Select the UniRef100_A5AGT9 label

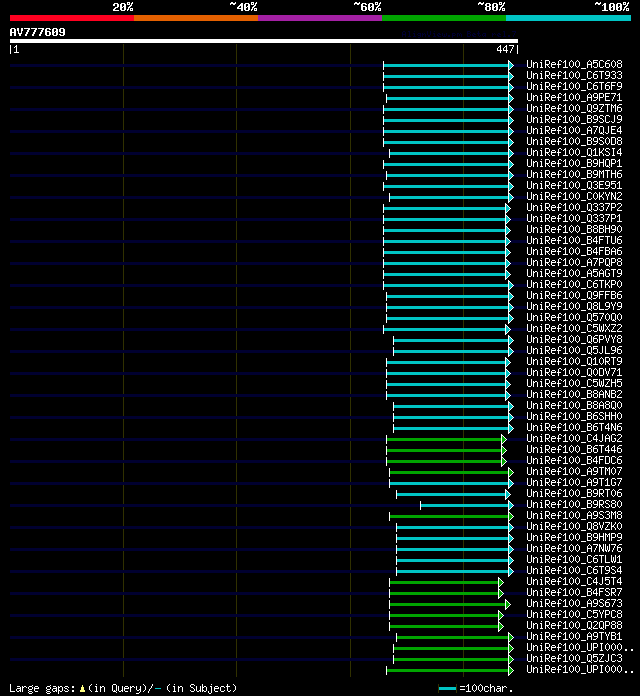[x=574, y=273]
